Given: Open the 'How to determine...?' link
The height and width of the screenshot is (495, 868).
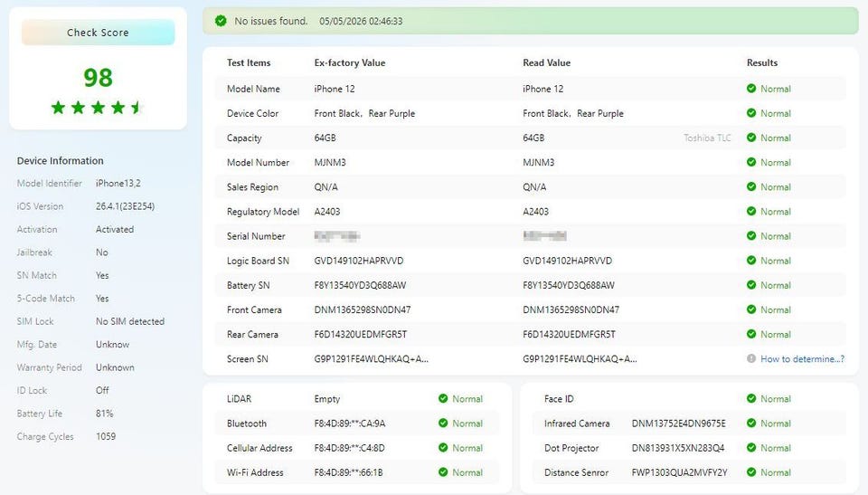Looking at the screenshot, I should (x=802, y=358).
